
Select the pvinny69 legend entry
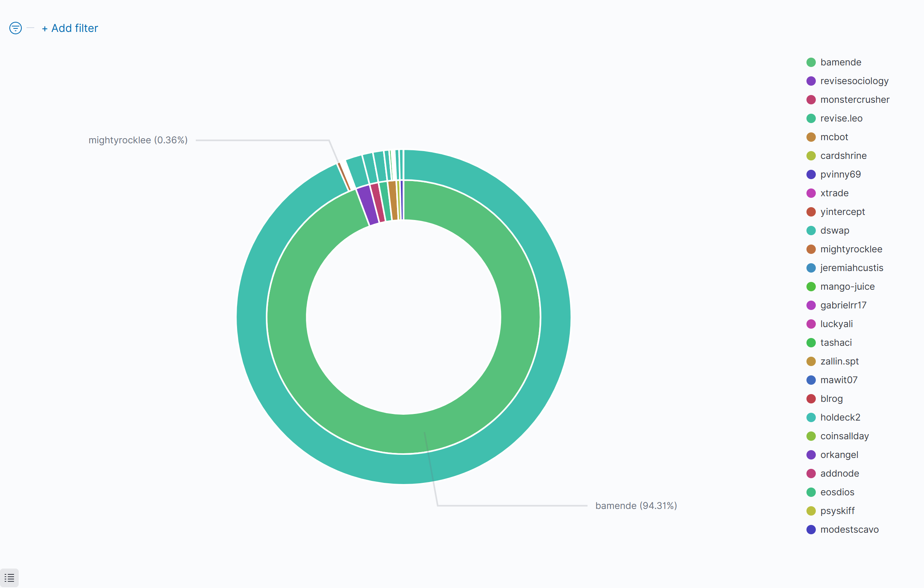click(x=840, y=174)
